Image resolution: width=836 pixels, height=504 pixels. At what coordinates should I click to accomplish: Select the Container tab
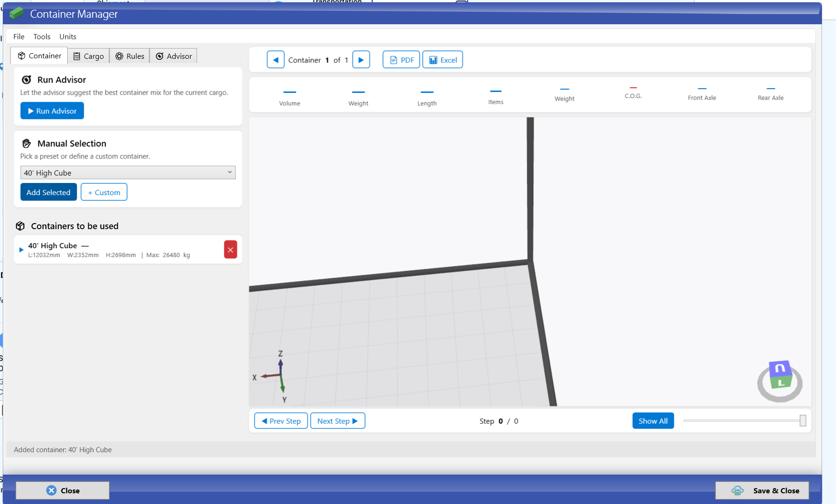(x=40, y=56)
